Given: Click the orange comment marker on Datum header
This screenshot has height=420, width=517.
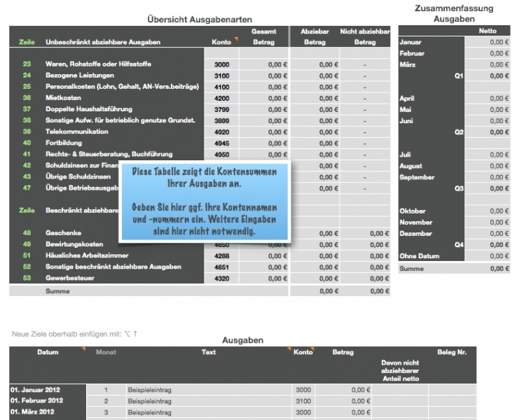Looking at the screenshot, I should click(x=84, y=349).
